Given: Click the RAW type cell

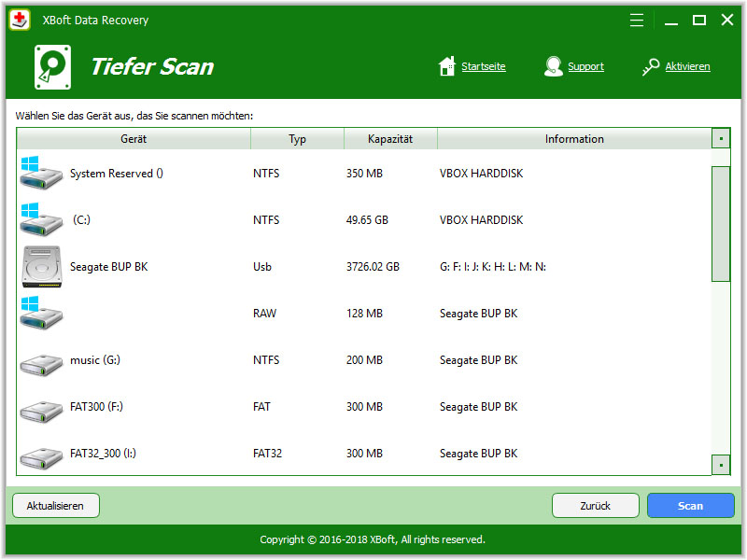Looking at the screenshot, I should 264,314.
